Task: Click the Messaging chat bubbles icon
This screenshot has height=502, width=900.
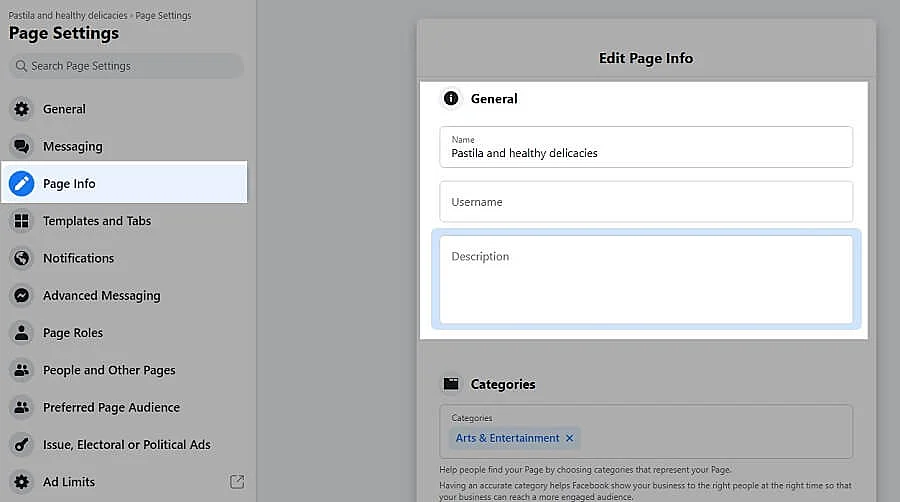Action: point(22,146)
